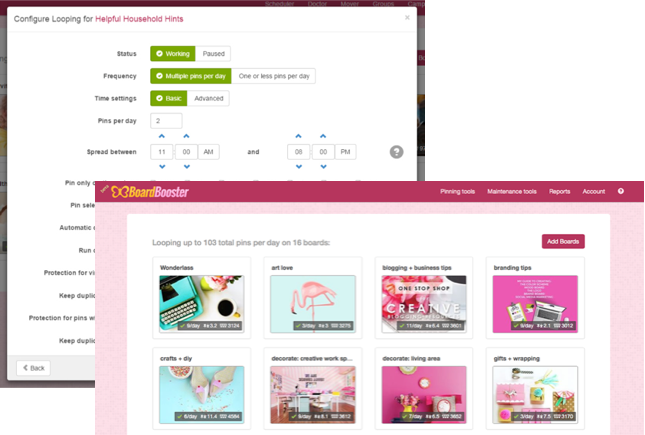The height and width of the screenshot is (435, 645).
Task: Set Status to Paused
Action: [213, 54]
